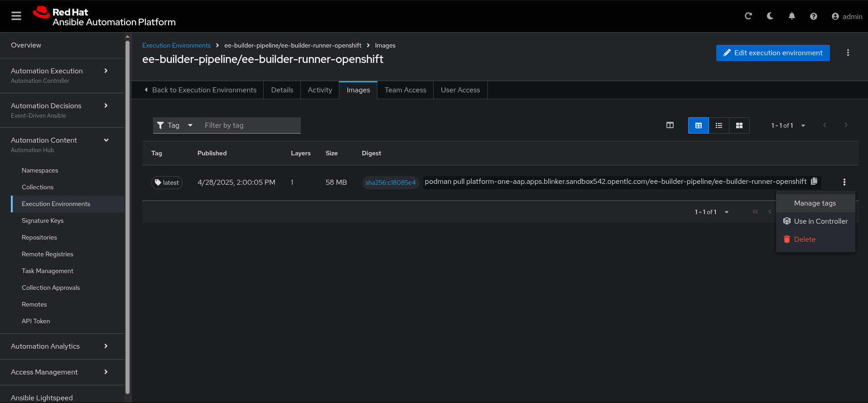Image resolution: width=868 pixels, height=403 pixels.
Task: Open the hamburger navigation menu
Action: [16, 16]
